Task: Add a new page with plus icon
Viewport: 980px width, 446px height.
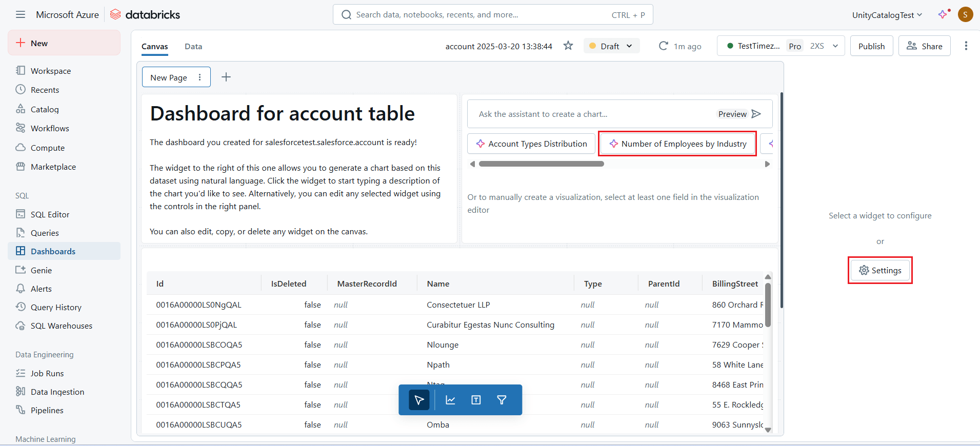Action: 226,77
